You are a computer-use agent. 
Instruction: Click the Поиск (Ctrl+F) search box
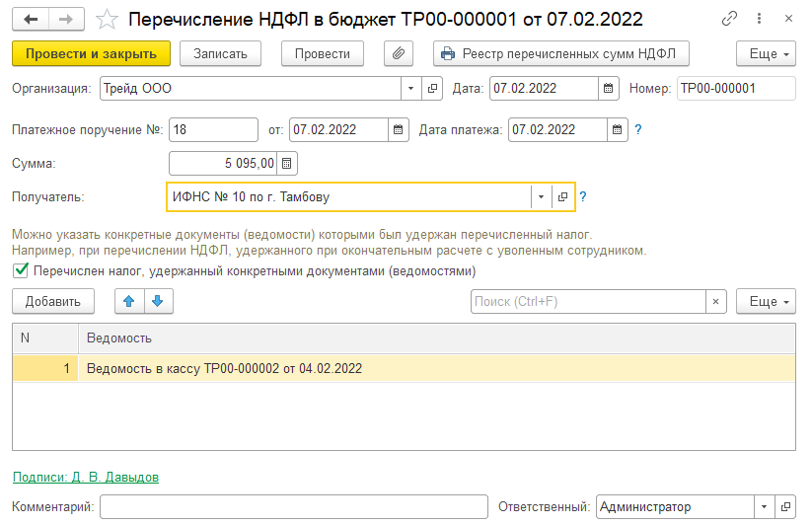(588, 301)
